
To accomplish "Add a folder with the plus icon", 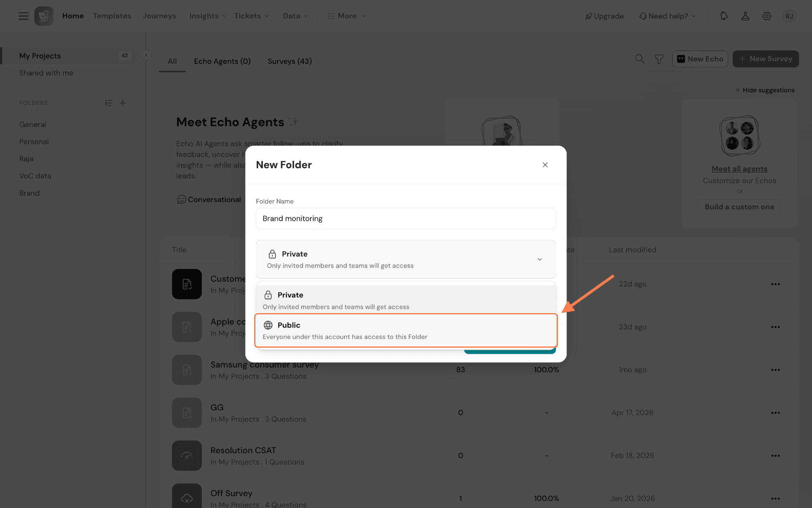I will (123, 103).
